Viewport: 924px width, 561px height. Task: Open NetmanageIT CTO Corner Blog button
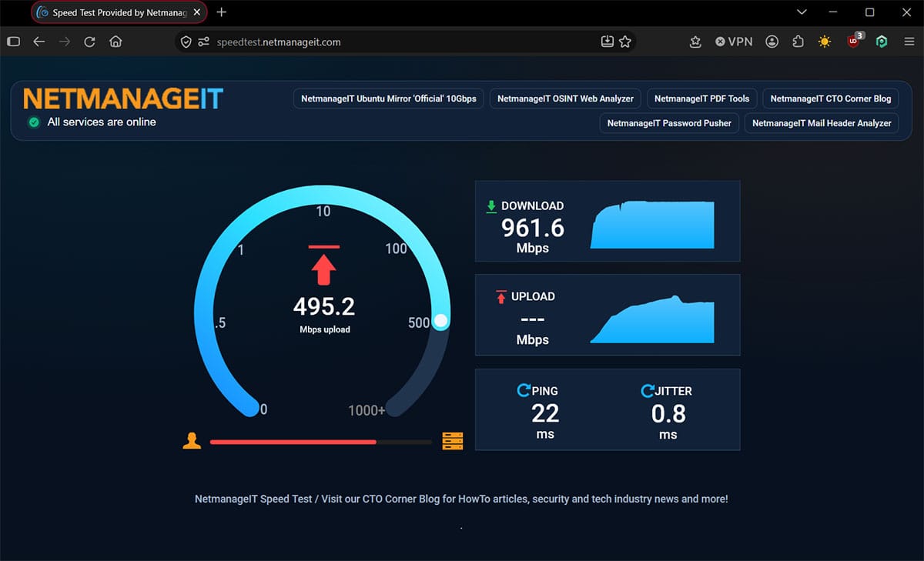831,99
